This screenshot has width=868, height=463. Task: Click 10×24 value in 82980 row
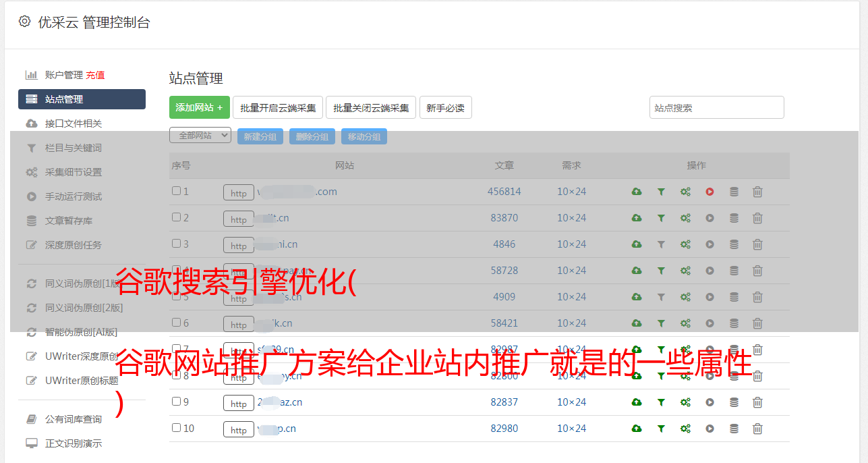point(571,429)
